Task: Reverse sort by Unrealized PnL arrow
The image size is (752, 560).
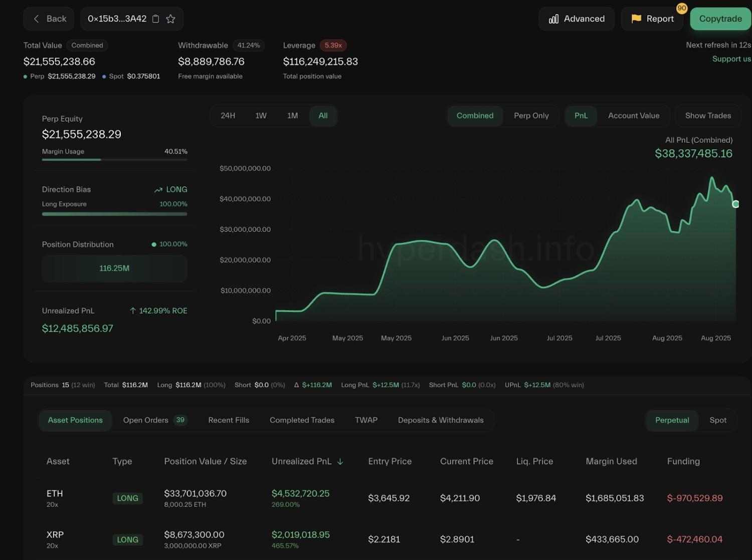Action: [x=340, y=462]
